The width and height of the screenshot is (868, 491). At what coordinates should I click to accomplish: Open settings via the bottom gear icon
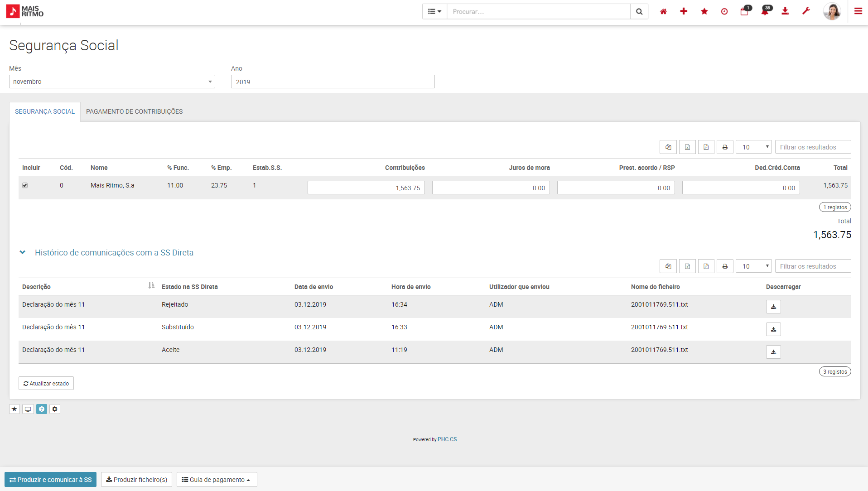coord(55,409)
